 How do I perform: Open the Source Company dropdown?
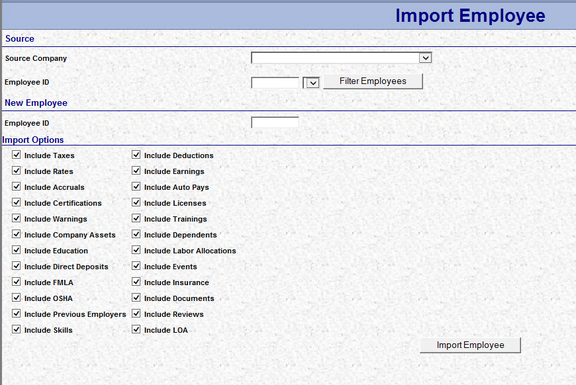point(341,58)
